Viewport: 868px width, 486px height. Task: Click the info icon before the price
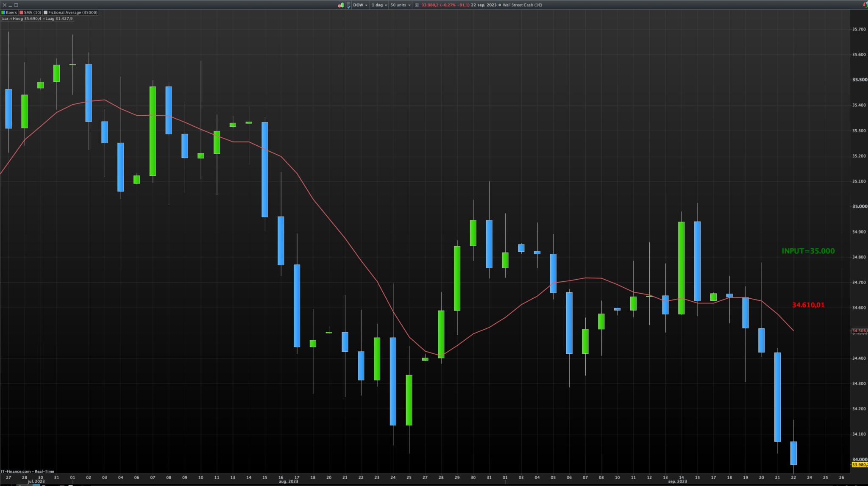click(417, 5)
